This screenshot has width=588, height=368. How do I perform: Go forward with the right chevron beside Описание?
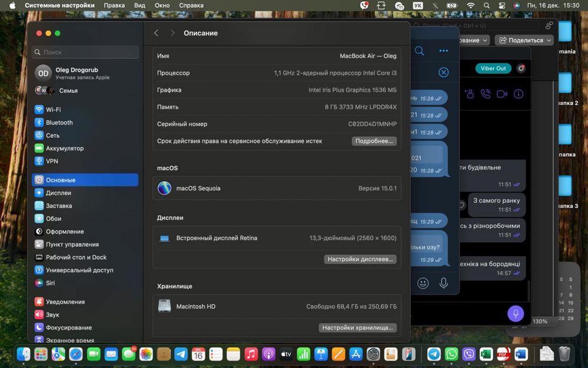pos(172,33)
